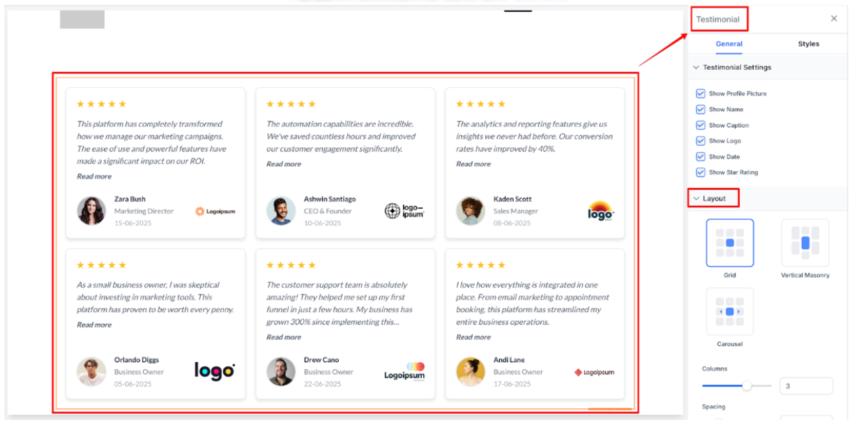Click the date 08-06-2025
Image resolution: width=868 pixels, height=432 pixels.
(512, 223)
